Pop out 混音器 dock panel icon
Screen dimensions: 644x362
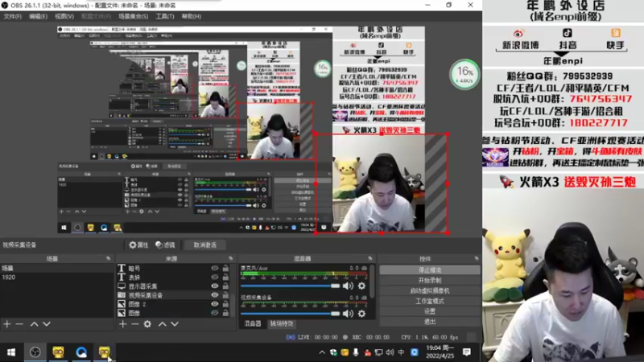click(370, 258)
